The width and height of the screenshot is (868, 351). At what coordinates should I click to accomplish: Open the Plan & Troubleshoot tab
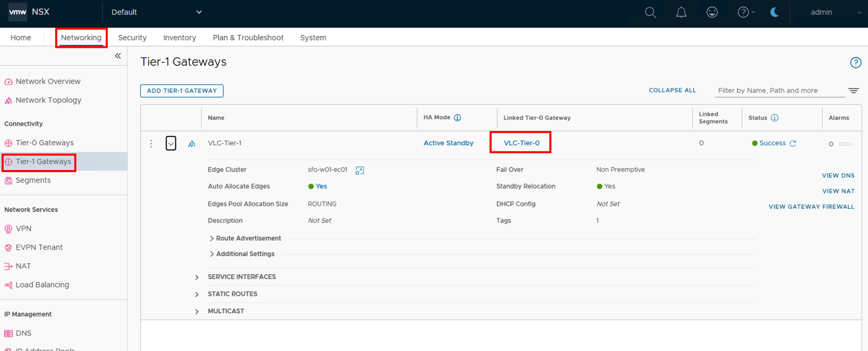coord(248,38)
